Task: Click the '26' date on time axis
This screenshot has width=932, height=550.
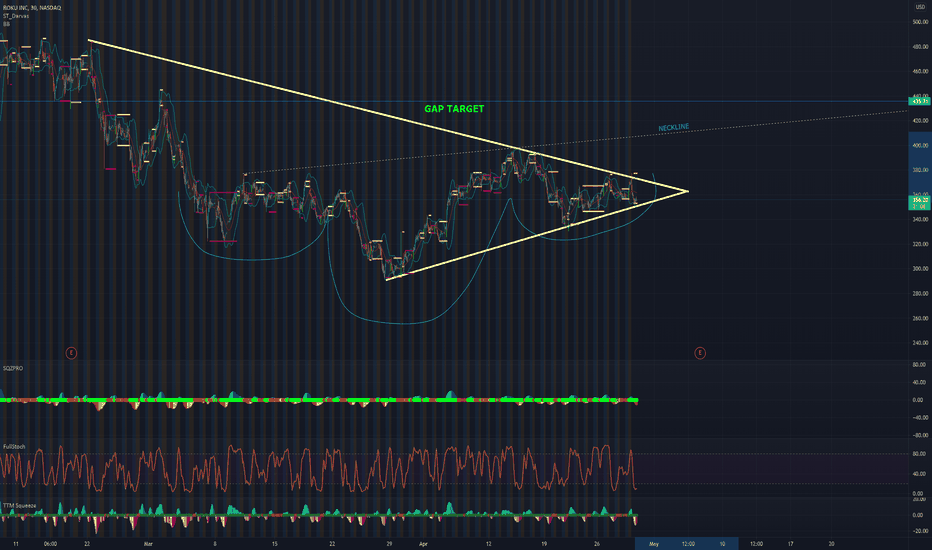Action: click(597, 544)
